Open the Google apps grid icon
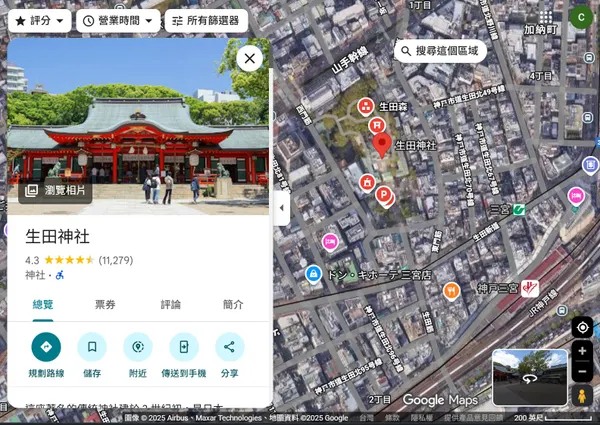Screen dimensions: 600x425 (x=546, y=18)
